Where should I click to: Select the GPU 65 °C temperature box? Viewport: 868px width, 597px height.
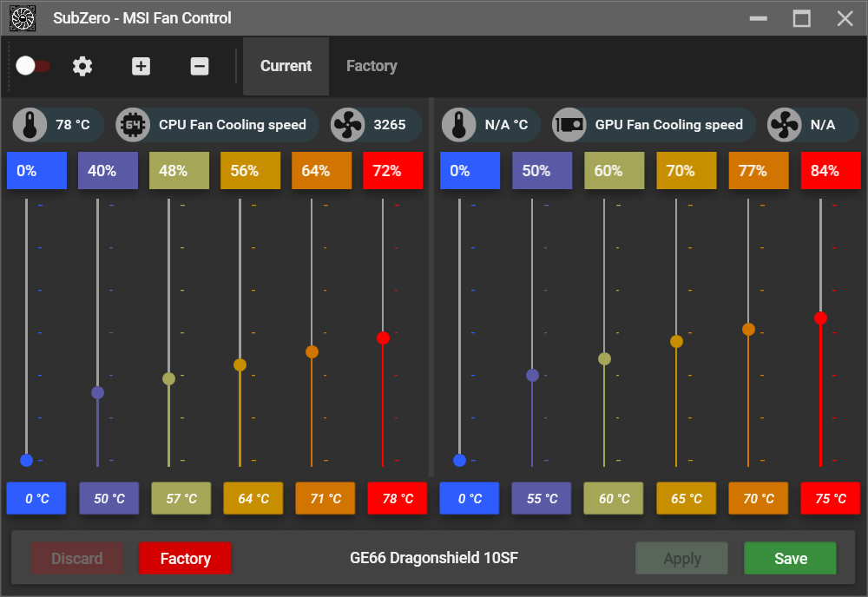pos(686,499)
